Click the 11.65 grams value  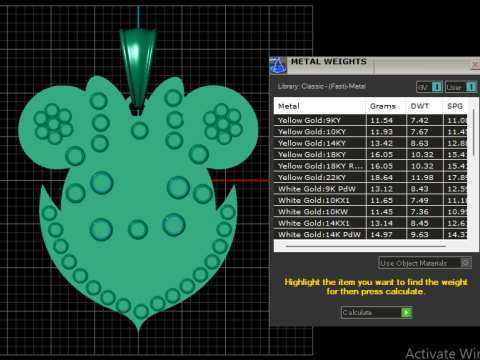click(381, 200)
